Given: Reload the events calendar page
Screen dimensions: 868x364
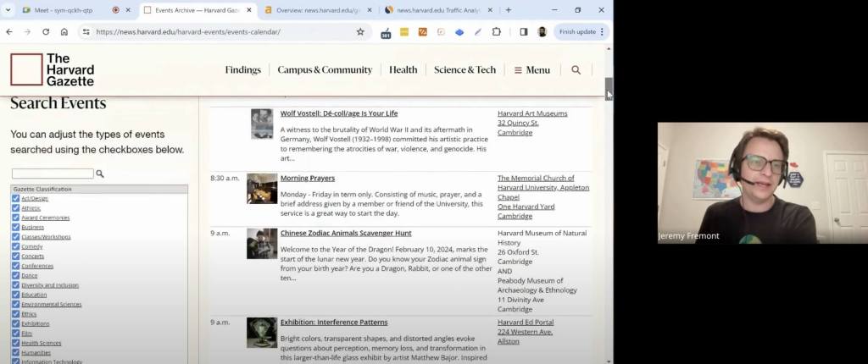Looking at the screenshot, I should click(x=46, y=32).
